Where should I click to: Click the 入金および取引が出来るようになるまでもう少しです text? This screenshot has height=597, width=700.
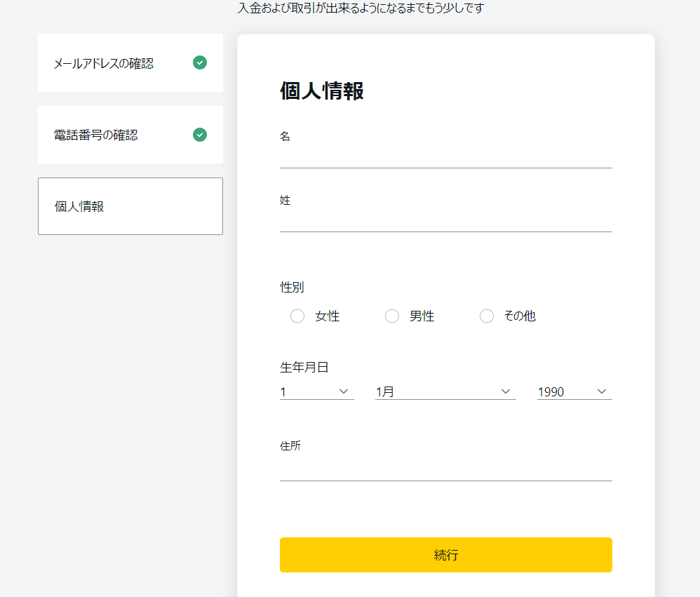(361, 8)
